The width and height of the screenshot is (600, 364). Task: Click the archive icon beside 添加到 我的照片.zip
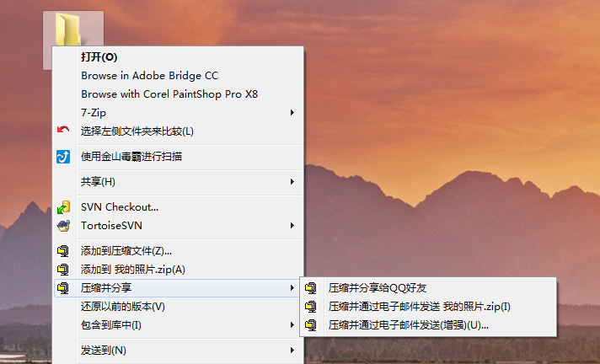[x=63, y=270]
